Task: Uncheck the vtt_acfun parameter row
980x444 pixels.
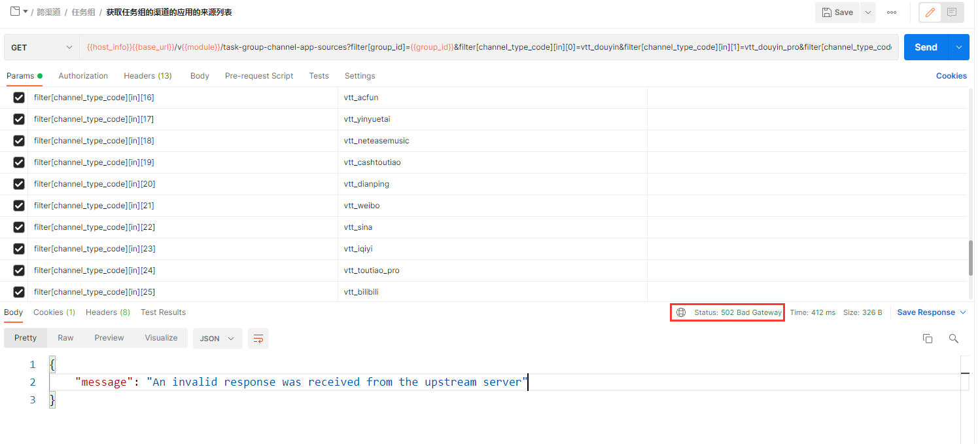Action: click(x=19, y=98)
